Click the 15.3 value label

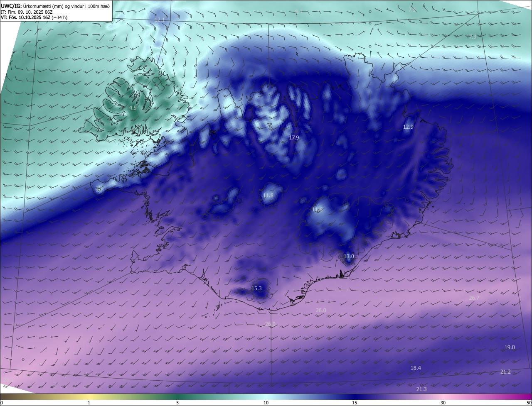pos(256,288)
